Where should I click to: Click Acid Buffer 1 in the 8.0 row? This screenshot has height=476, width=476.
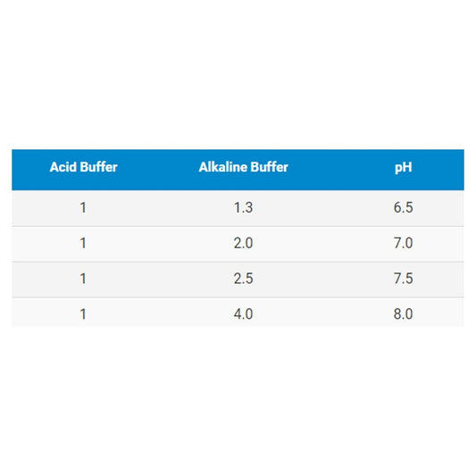coord(83,314)
